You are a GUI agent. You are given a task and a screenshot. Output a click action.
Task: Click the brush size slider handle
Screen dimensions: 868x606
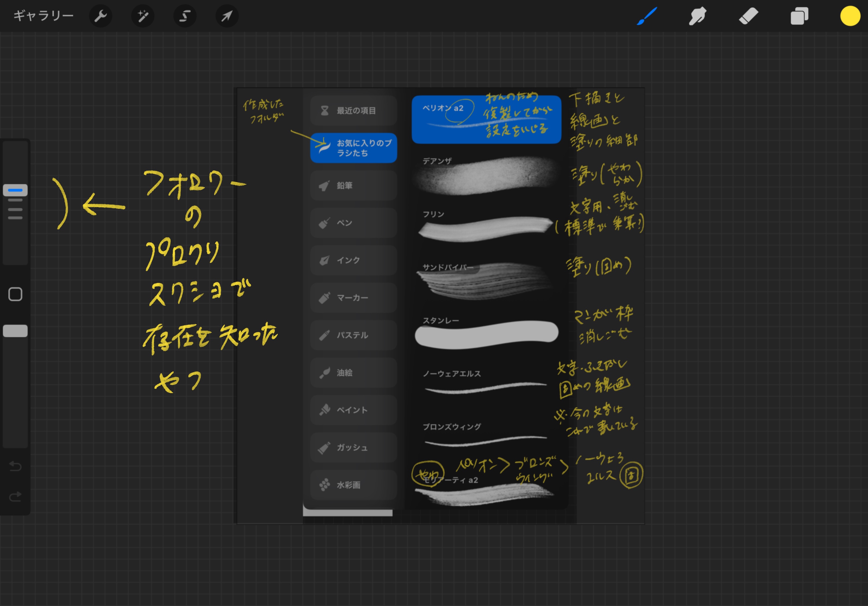click(x=15, y=190)
